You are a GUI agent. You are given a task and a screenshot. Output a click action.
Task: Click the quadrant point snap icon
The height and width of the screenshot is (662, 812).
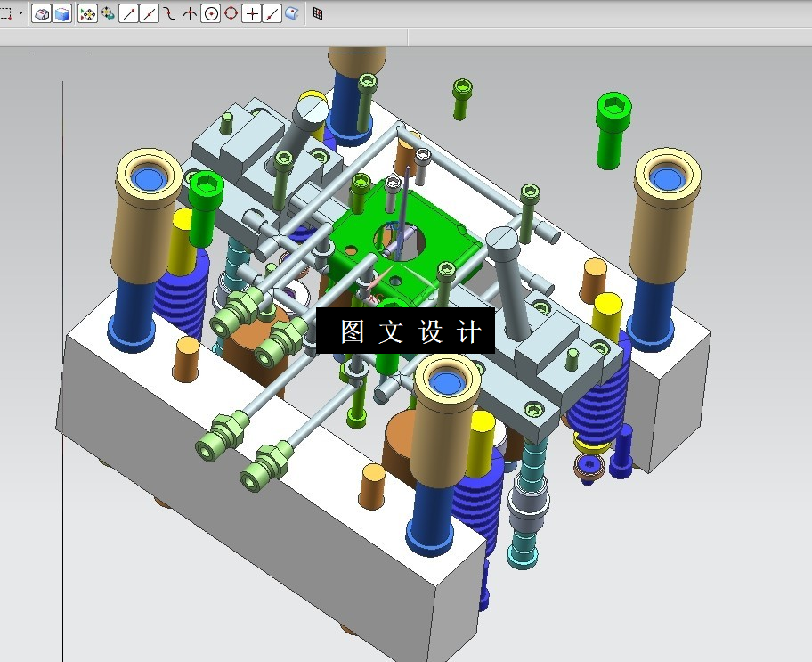(231, 13)
